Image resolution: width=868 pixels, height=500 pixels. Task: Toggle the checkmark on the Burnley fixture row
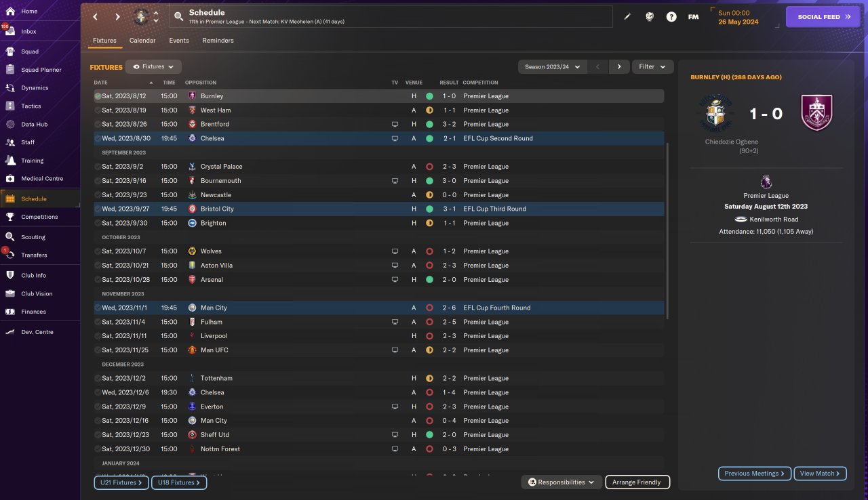click(x=98, y=96)
